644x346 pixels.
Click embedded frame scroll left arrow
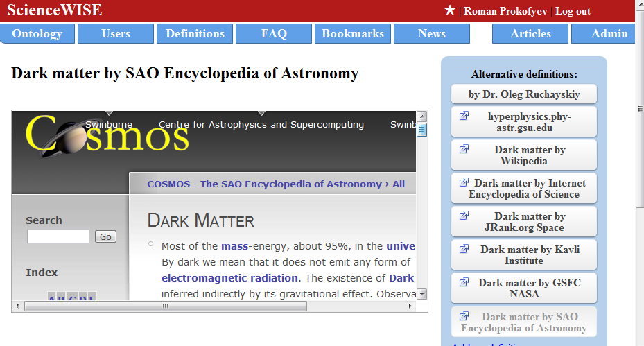[x=17, y=306]
